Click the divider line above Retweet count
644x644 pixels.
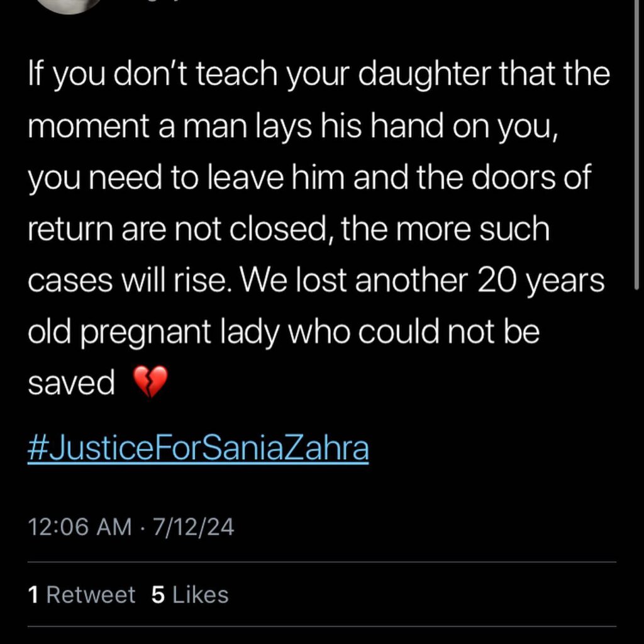(322, 562)
